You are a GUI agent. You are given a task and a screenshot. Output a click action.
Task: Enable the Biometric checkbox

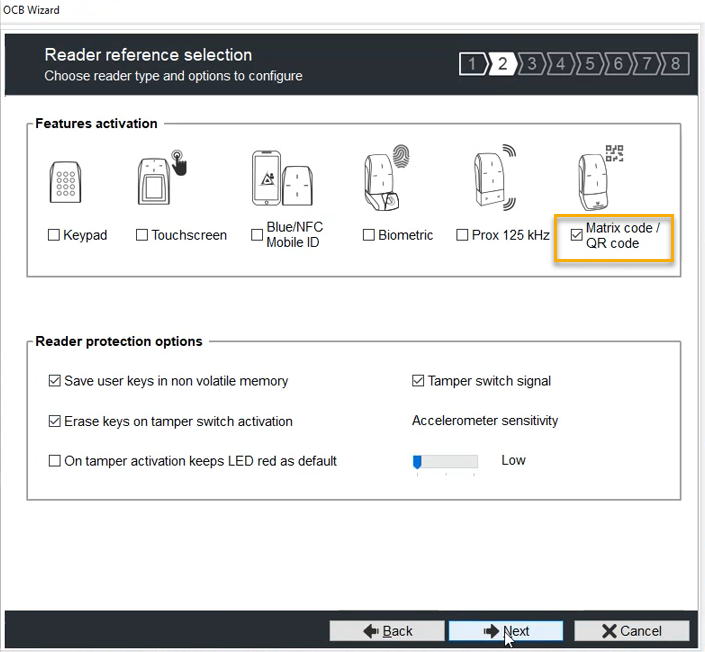click(x=369, y=236)
